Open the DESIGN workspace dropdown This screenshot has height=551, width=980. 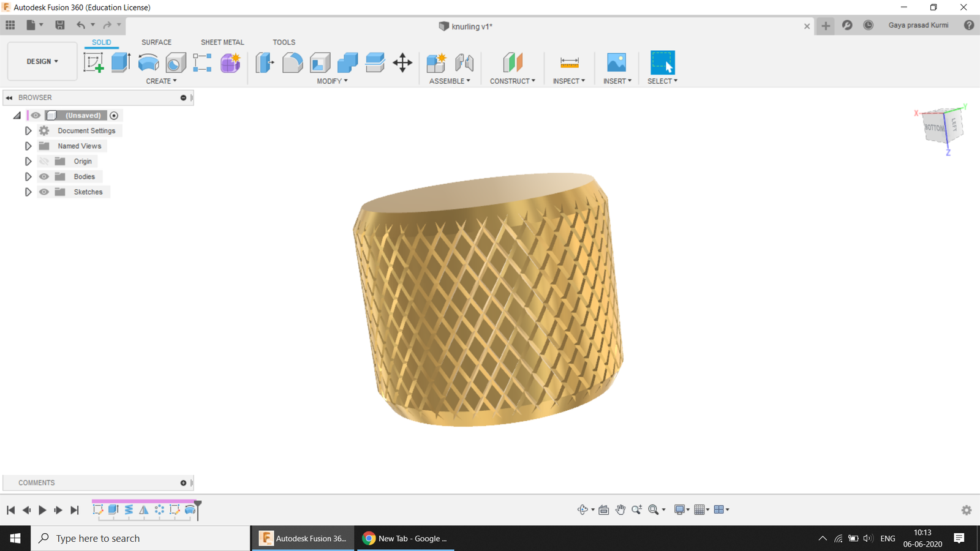click(42, 61)
